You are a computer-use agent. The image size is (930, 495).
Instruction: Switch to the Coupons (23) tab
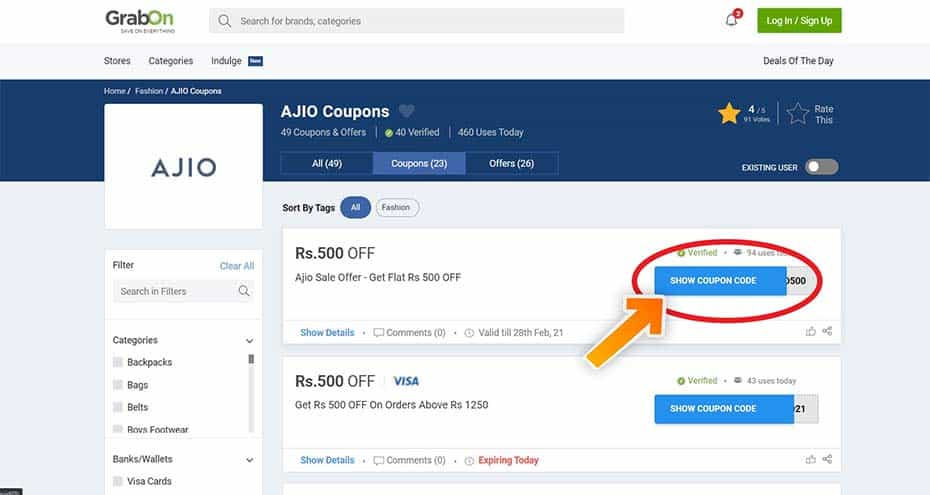[x=419, y=163]
